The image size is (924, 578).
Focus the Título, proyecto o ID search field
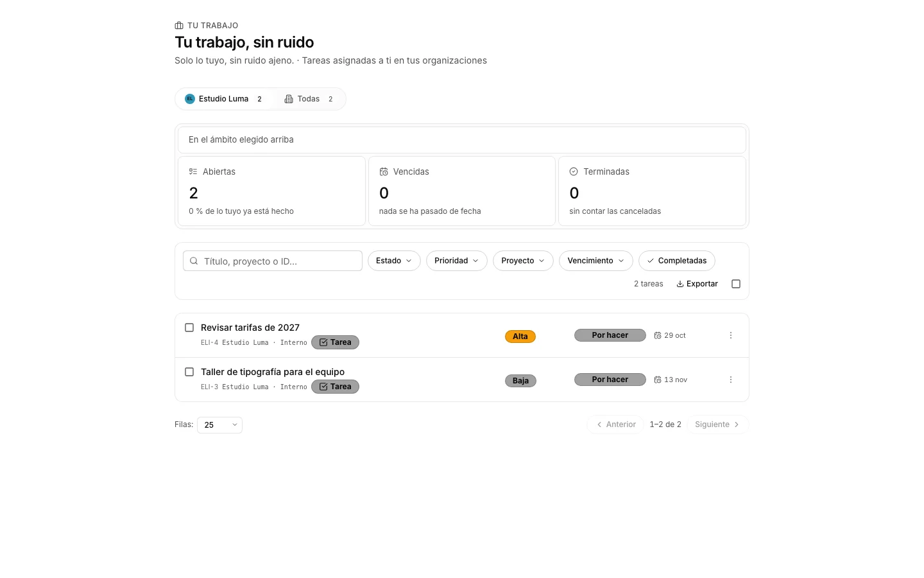(273, 261)
